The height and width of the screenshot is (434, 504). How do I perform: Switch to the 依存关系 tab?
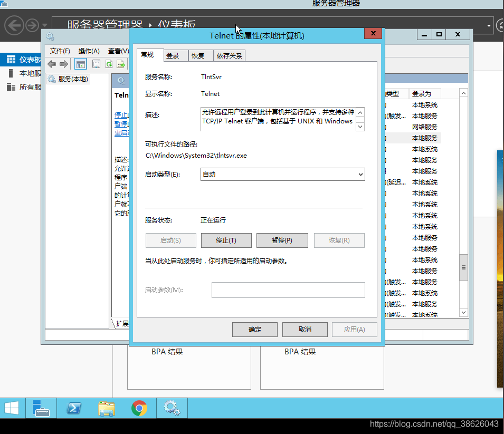230,55
